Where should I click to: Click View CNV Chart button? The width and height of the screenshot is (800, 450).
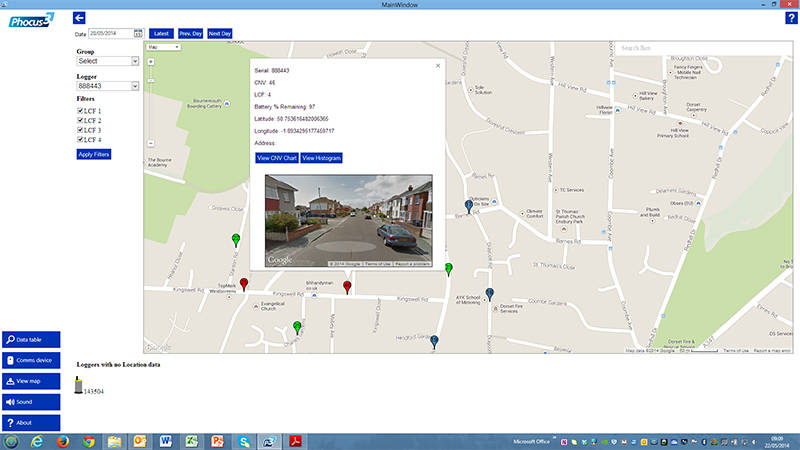[x=277, y=158]
